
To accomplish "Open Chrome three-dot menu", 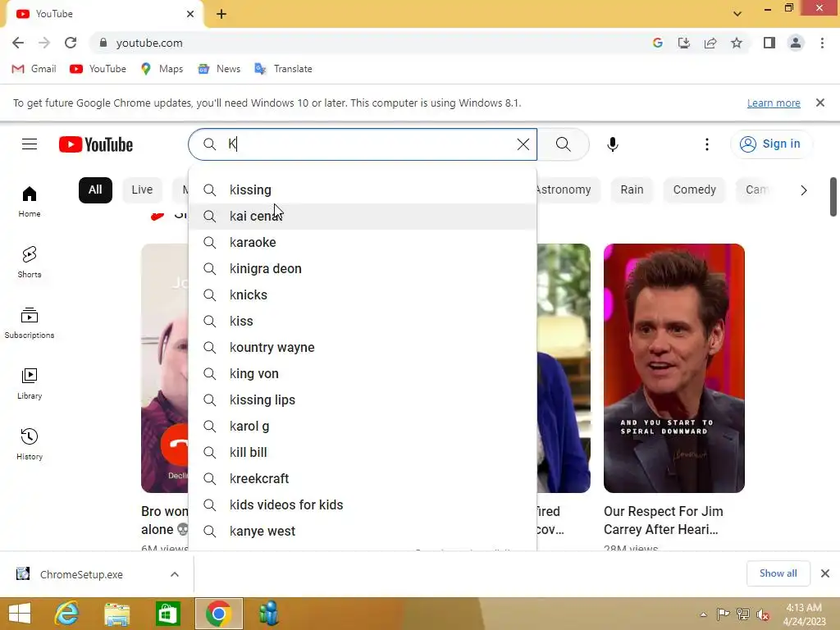I will pyautogui.click(x=822, y=43).
